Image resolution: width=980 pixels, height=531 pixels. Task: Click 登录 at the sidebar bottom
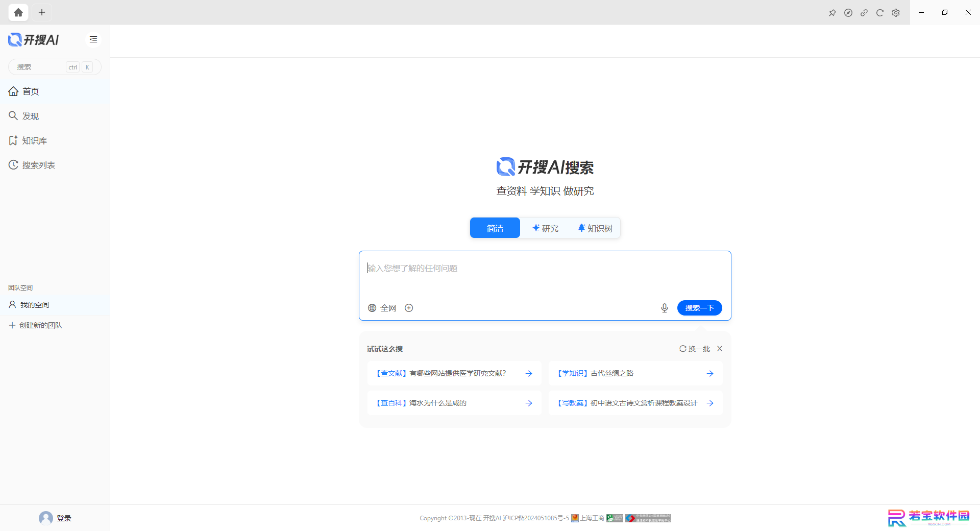[64, 518]
